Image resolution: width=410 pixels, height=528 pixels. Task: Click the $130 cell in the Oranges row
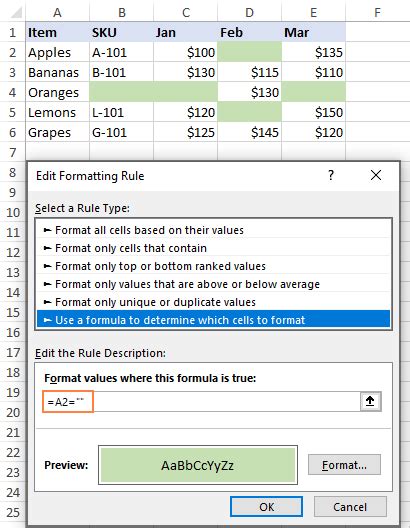(x=249, y=92)
